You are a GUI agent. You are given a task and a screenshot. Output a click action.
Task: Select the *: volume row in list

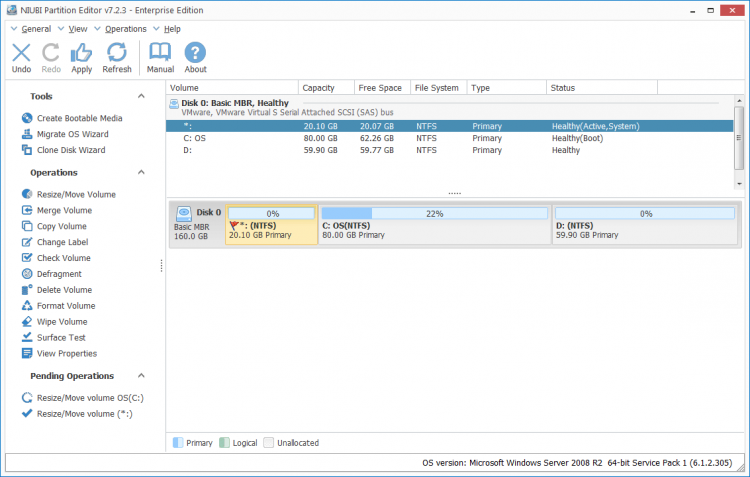450,126
